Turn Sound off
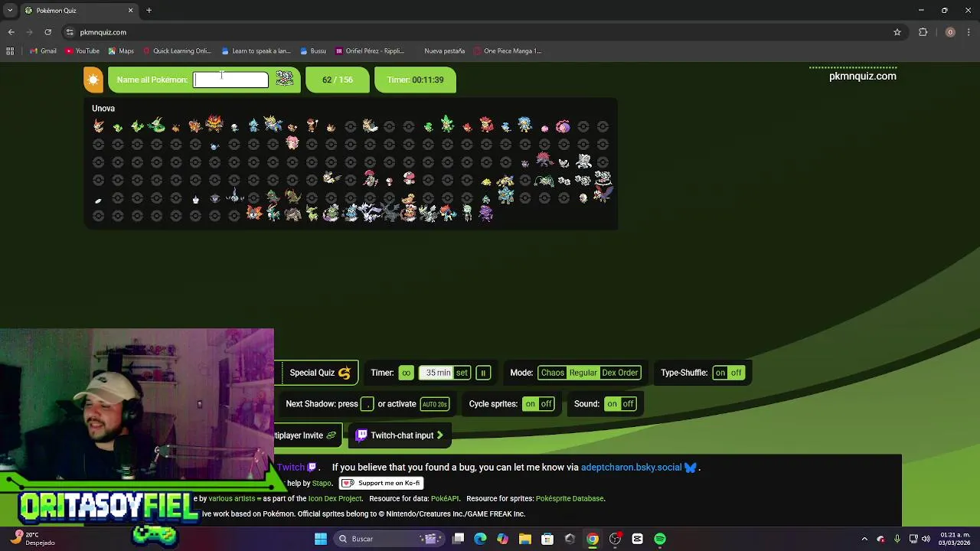The image size is (980, 551). pos(628,404)
